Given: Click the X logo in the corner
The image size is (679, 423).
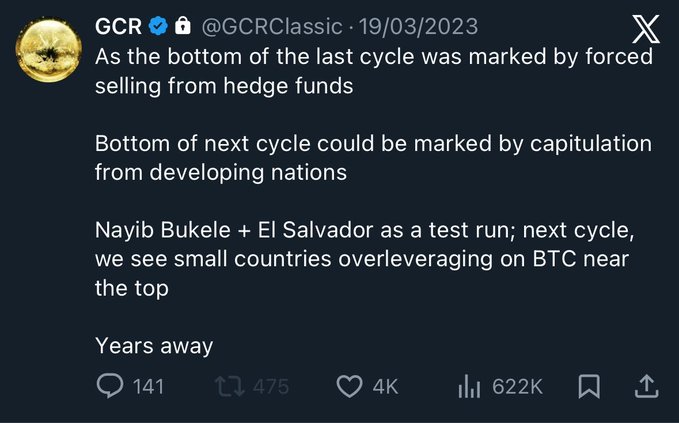Looking at the screenshot, I should tap(647, 30).
